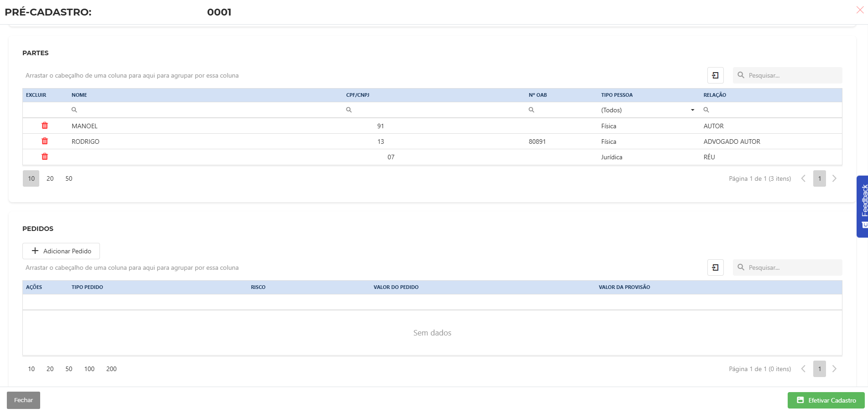This screenshot has width=868, height=414.
Task: Go to previous page in Pedidos grid
Action: (803, 369)
